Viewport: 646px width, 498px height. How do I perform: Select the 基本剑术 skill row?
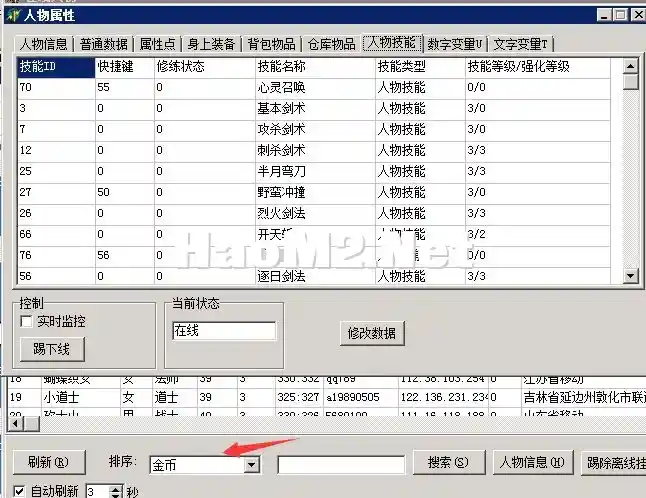(314, 109)
